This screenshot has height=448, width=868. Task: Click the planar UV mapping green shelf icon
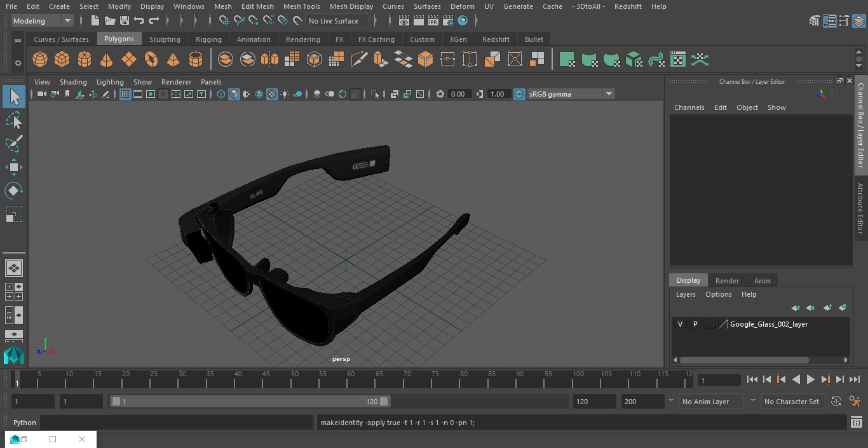[x=567, y=60]
